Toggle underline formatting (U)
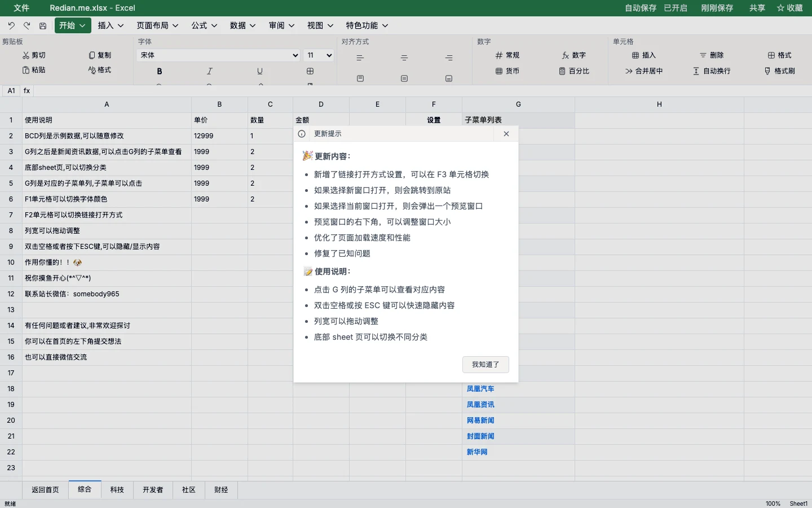812x508 pixels. (260, 71)
